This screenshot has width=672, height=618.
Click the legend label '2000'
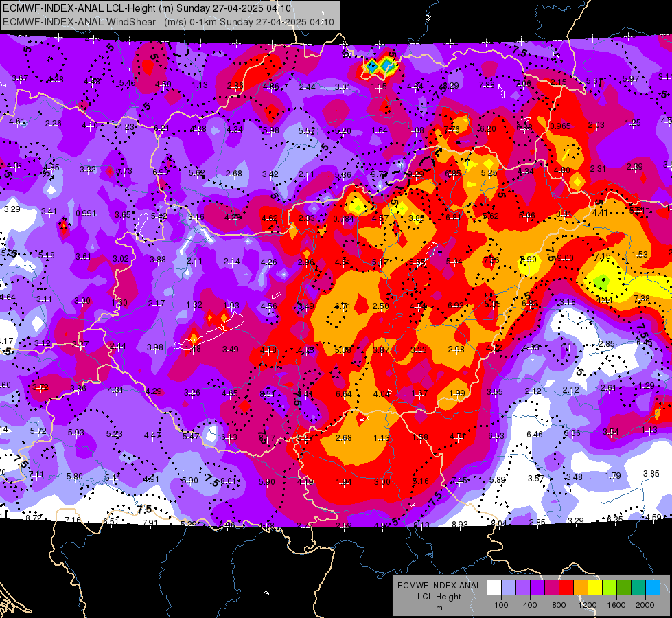tap(645, 605)
